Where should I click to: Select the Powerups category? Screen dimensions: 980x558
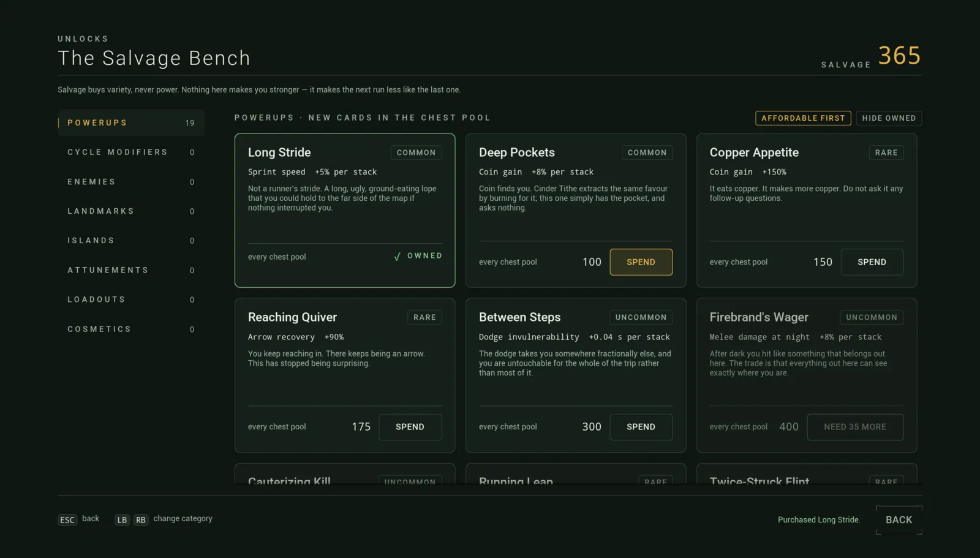pyautogui.click(x=131, y=123)
